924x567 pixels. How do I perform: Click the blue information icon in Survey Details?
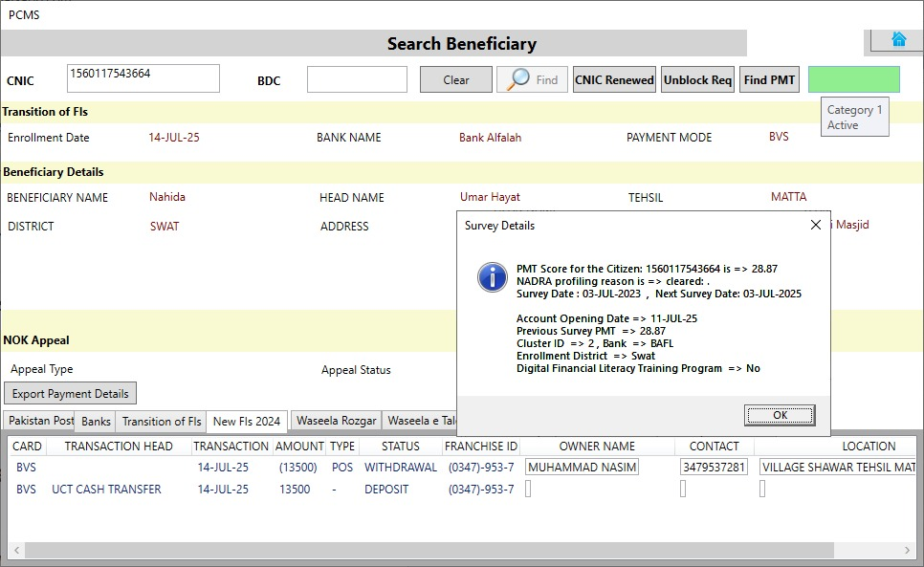pos(492,277)
